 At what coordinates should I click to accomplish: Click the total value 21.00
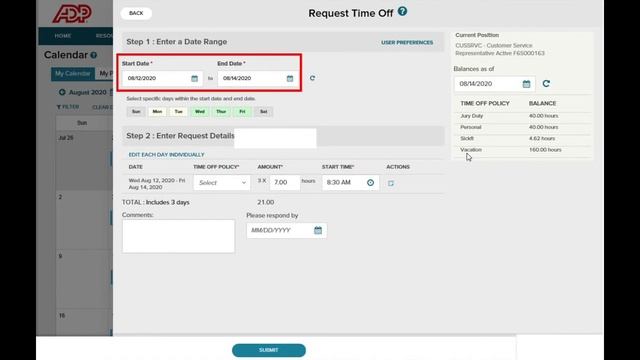[265, 202]
